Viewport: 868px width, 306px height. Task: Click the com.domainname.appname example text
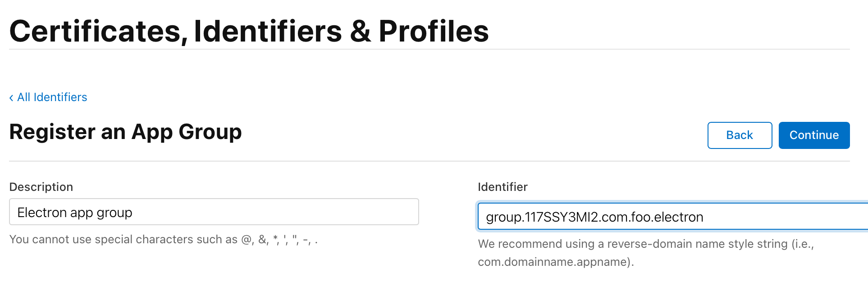coord(555,262)
